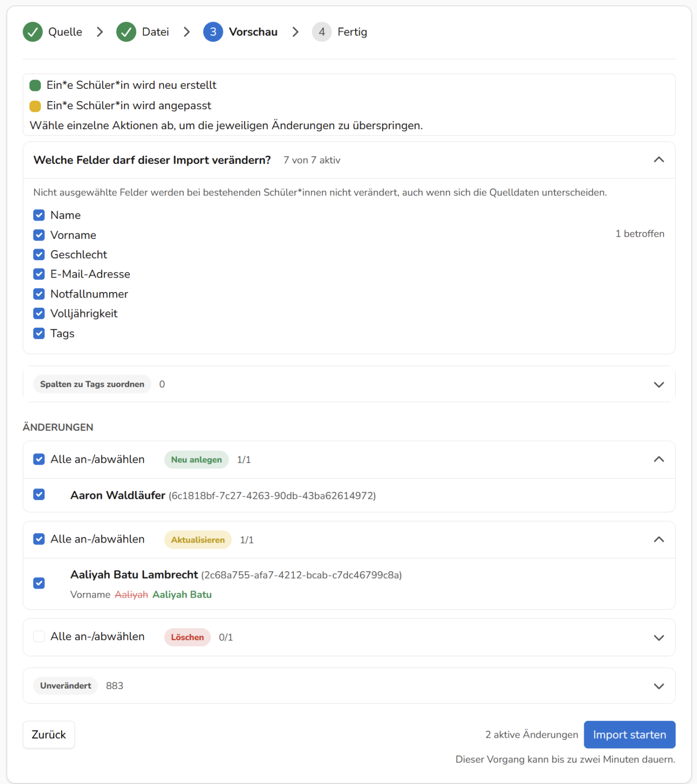Toggle the Tags field checkbox
This screenshot has width=697, height=784.
pyautogui.click(x=39, y=333)
